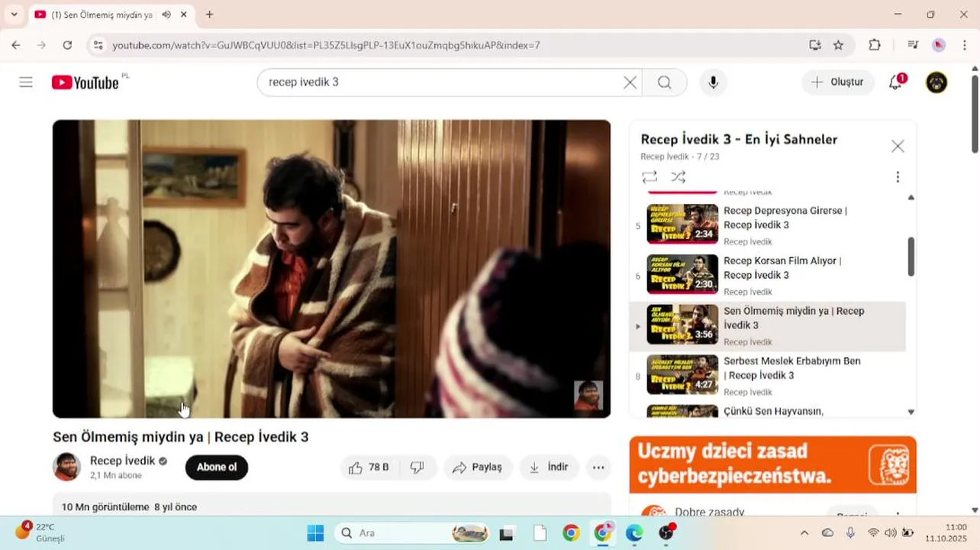
Task: Play Recep Korsan Film Alıyor thumbnail
Action: pos(682,274)
